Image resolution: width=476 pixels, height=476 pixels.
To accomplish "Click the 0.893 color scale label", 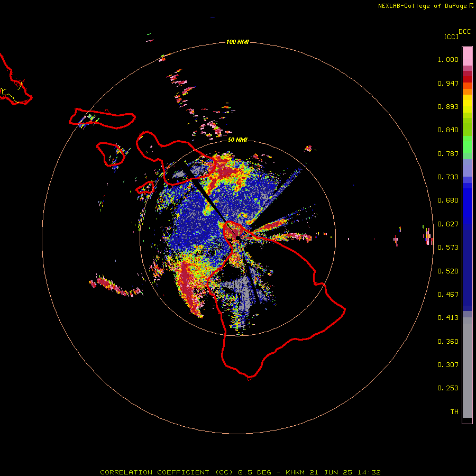I will (448, 106).
